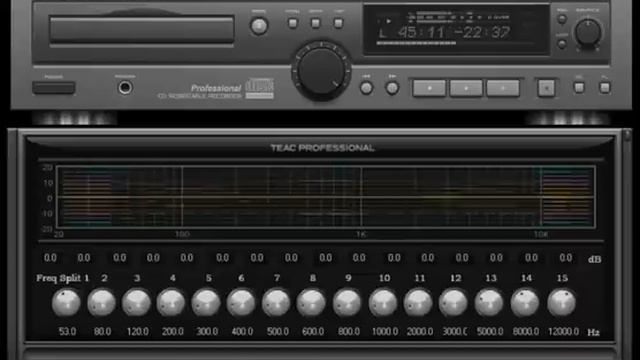
Task: Click the TEAC PROFESSIONAL equalizer title
Action: click(x=322, y=148)
